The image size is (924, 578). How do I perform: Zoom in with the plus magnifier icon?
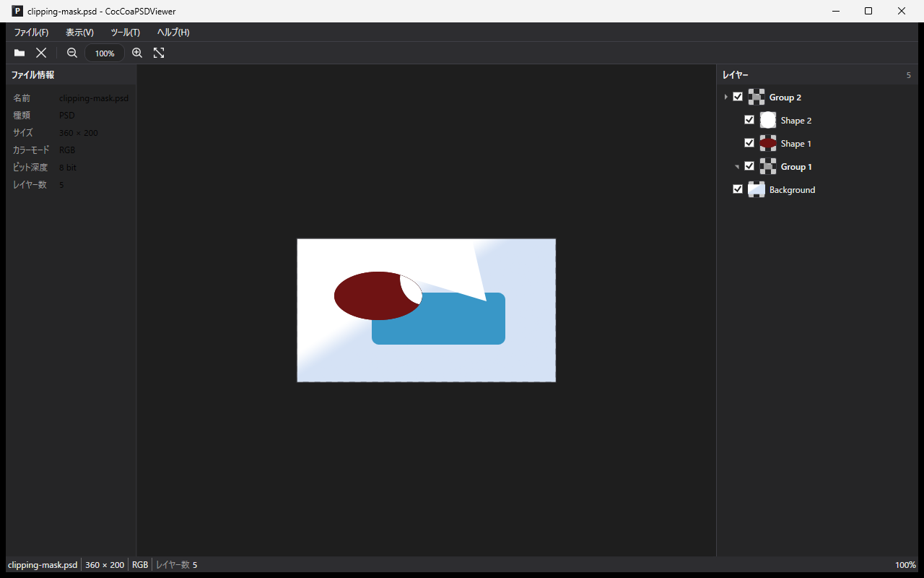137,53
